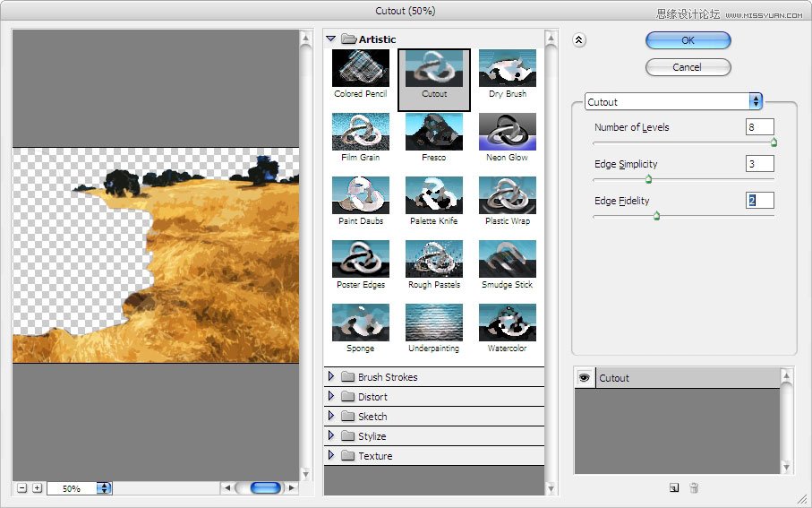Screen dimensions: 812x508
Task: Select the Smudge Stick filter
Action: (x=508, y=259)
